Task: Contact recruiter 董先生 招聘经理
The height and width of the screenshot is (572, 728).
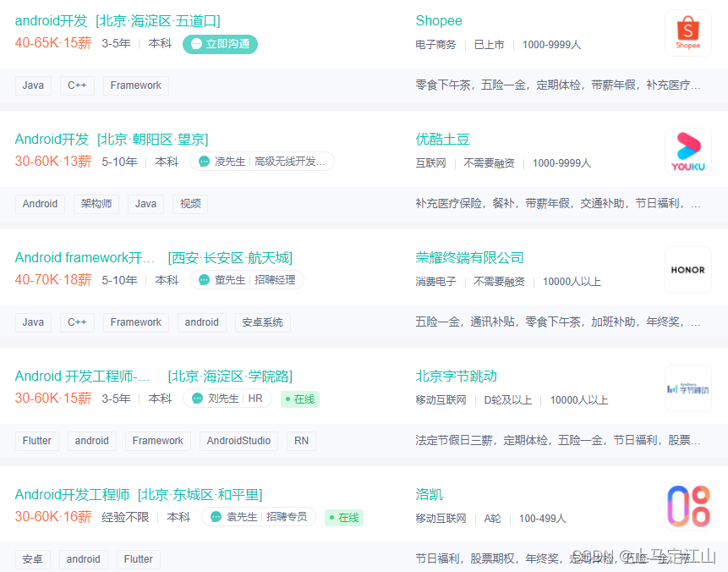Action: pyautogui.click(x=247, y=280)
